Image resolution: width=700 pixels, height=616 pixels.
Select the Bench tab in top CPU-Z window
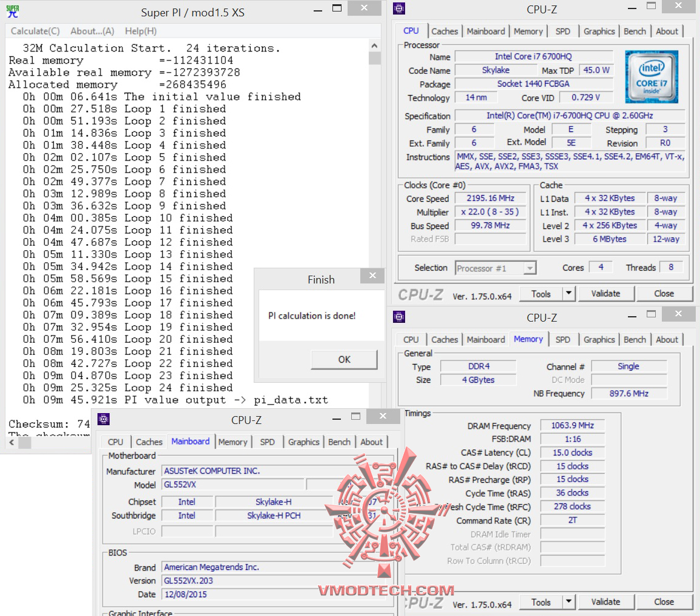(635, 31)
